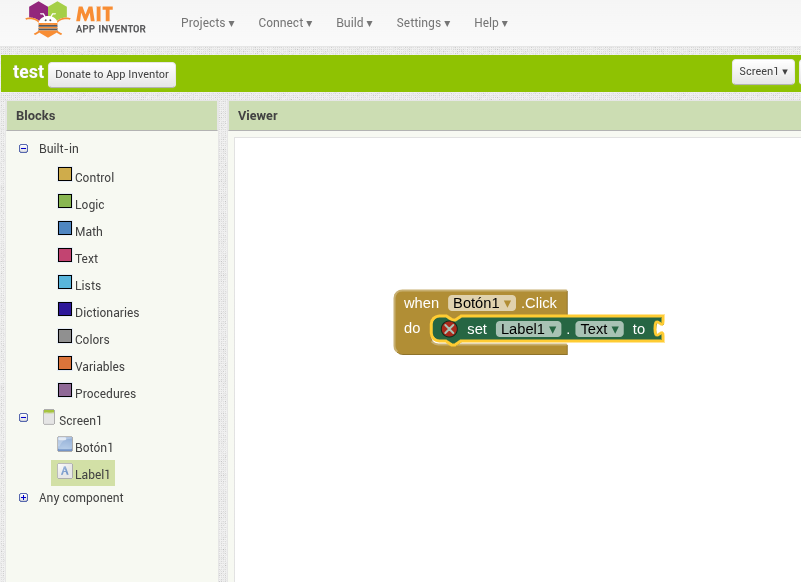Open the Projects menu

[207, 23]
